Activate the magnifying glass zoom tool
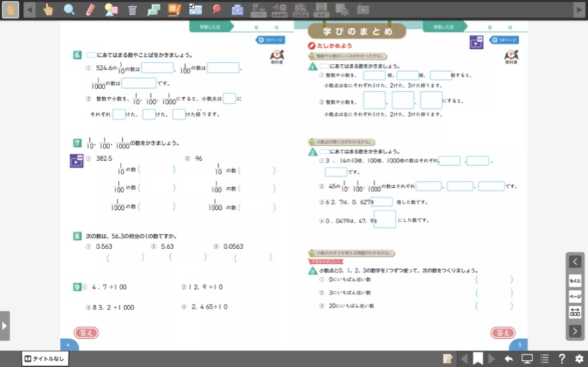Viewport: 588px width, 367px height. click(x=70, y=9)
